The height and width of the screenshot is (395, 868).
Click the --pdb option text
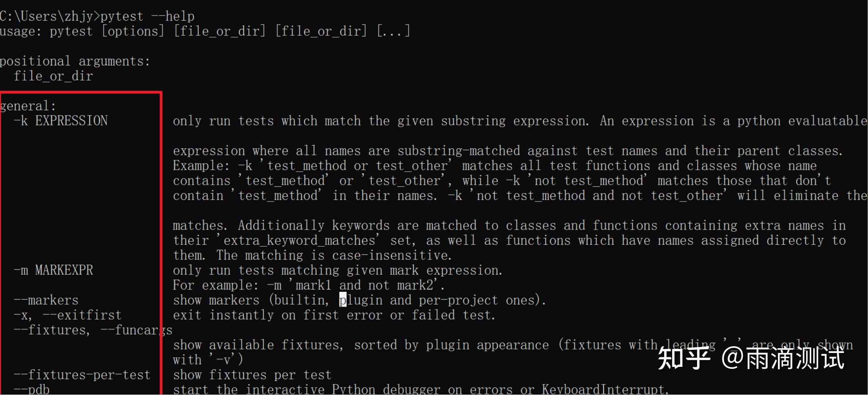[32, 389]
